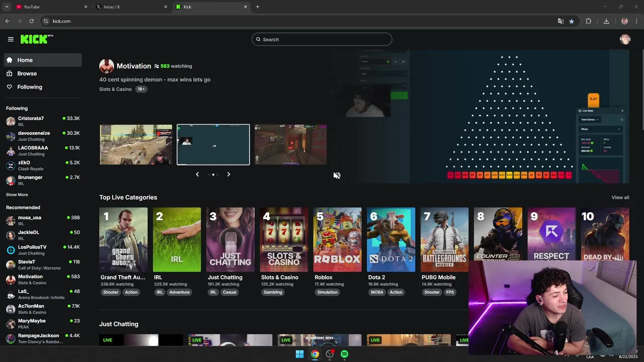
Task: Open Chrome tab search dropdown
Action: tap(7, 7)
